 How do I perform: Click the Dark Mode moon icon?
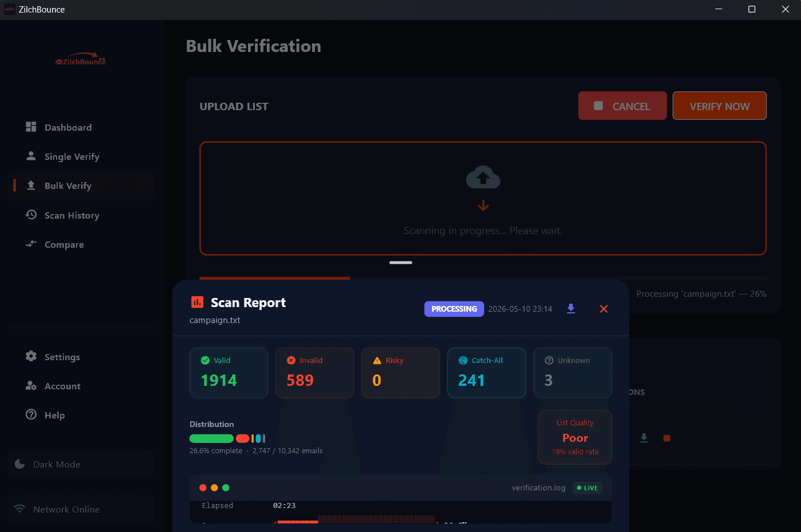pos(20,464)
